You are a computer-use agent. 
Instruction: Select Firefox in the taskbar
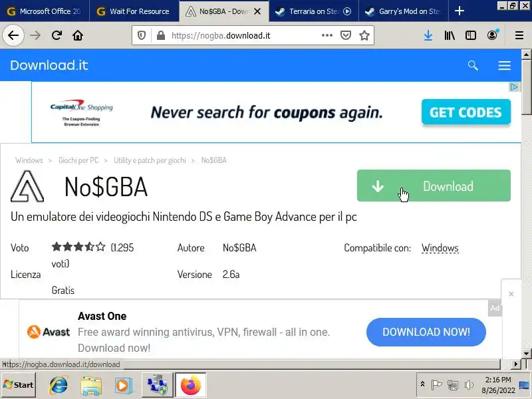click(191, 385)
